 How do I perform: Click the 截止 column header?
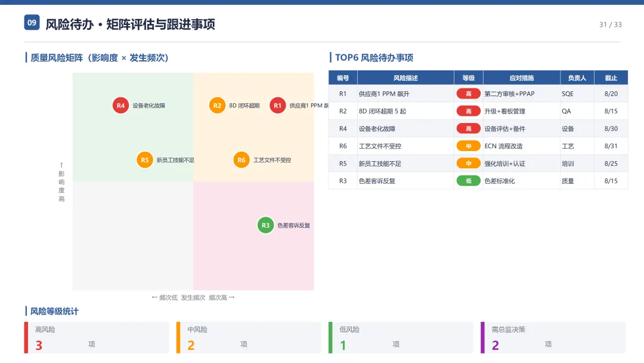pyautogui.click(x=611, y=78)
